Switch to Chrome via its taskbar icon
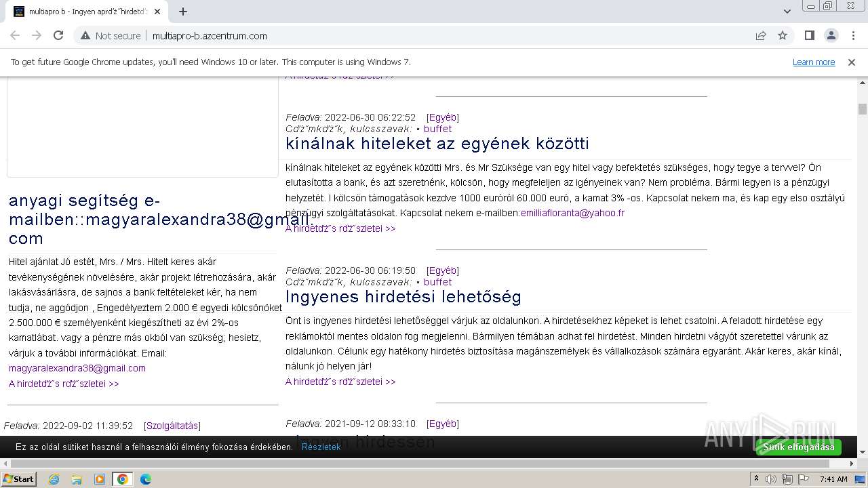The width and height of the screenshot is (868, 488). tap(123, 479)
